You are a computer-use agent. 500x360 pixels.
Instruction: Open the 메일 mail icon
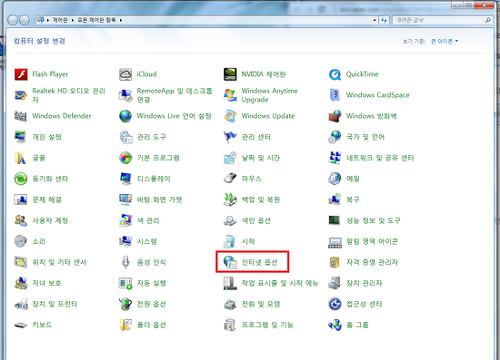click(x=335, y=179)
